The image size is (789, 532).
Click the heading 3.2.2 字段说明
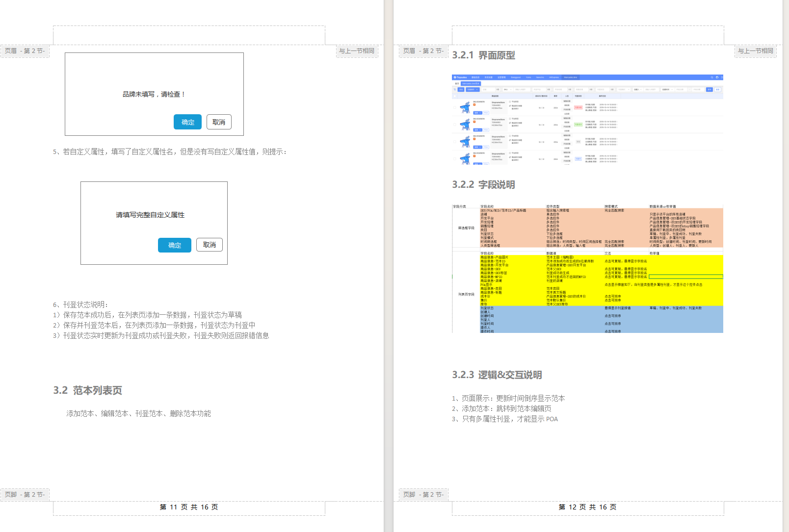click(483, 185)
